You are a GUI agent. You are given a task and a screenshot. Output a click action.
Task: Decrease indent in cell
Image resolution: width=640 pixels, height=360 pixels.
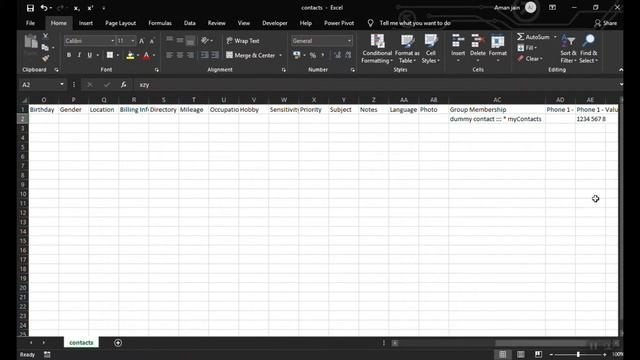click(204, 55)
